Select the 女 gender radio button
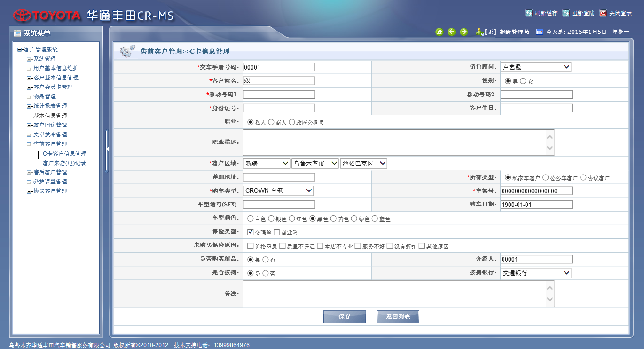 [x=523, y=81]
